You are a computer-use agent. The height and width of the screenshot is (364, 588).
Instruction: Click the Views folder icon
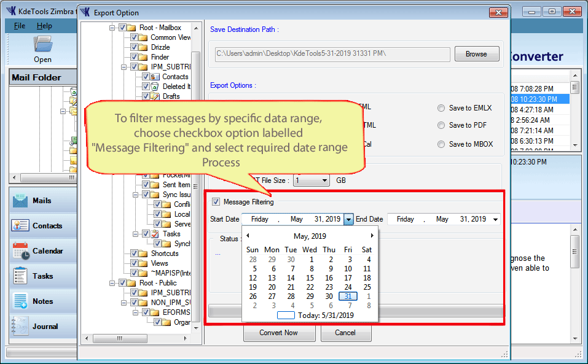pyautogui.click(x=143, y=263)
